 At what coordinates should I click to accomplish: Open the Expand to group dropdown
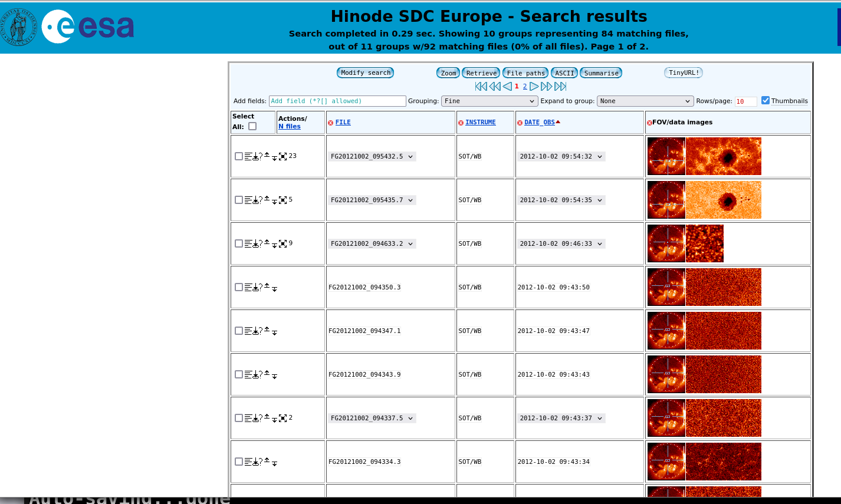click(x=645, y=101)
